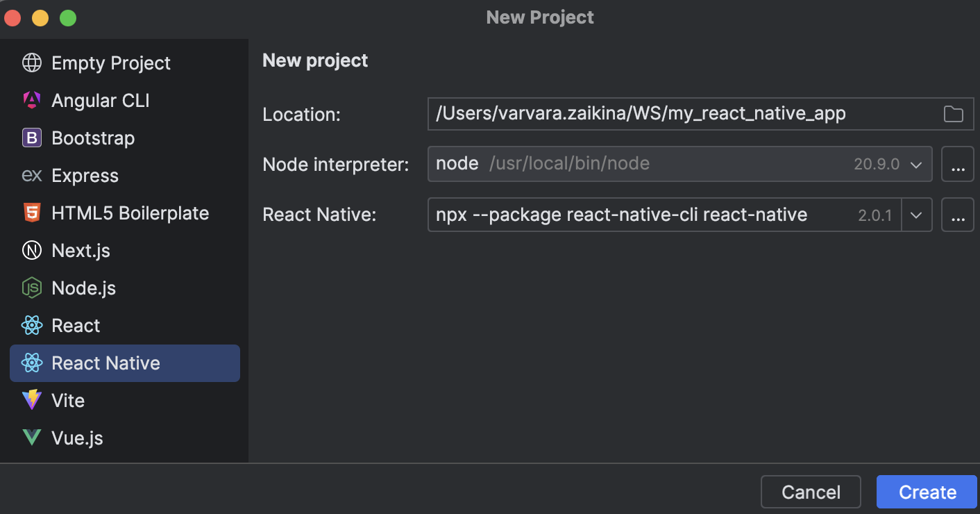Pick the HTML5 Boilerplate template

pos(130,213)
